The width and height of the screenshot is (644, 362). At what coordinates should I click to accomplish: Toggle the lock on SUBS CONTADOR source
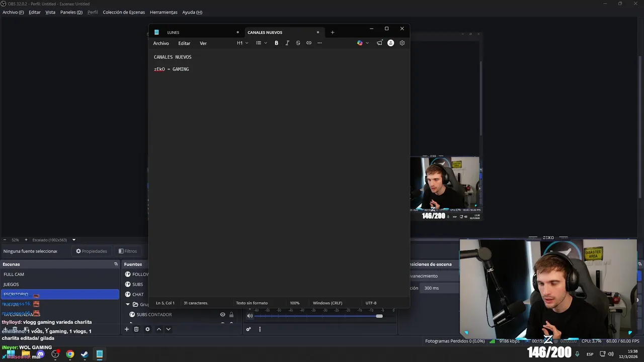click(231, 315)
